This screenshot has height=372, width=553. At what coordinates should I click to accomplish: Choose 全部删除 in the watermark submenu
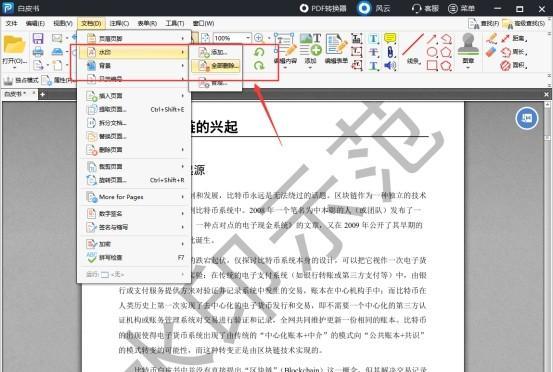click(216, 66)
